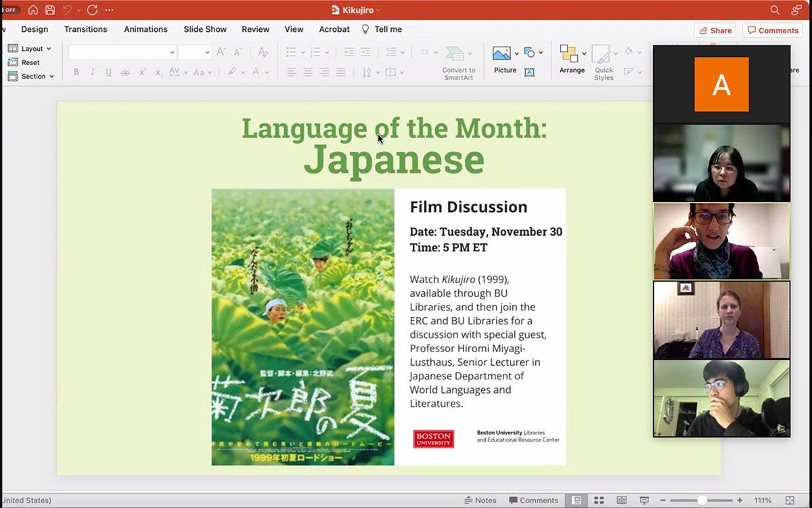Viewport: 812px width, 508px height.
Task: Open the font name combo box
Action: [x=122, y=52]
